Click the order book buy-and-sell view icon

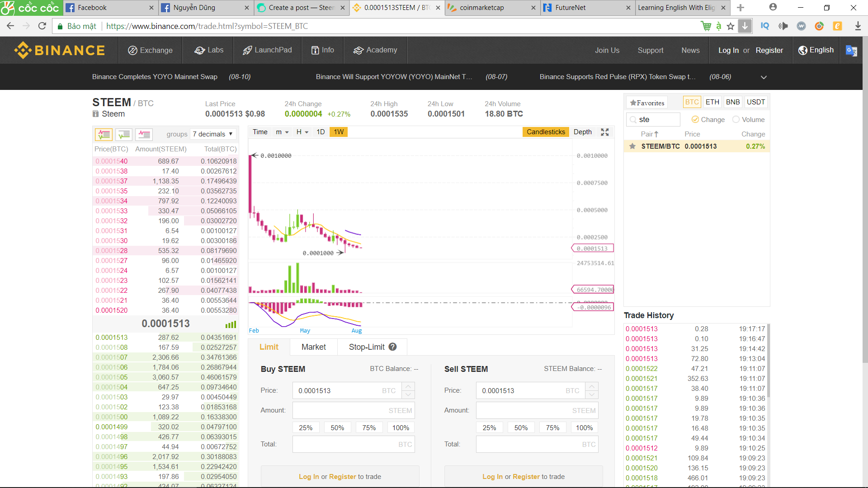point(104,134)
